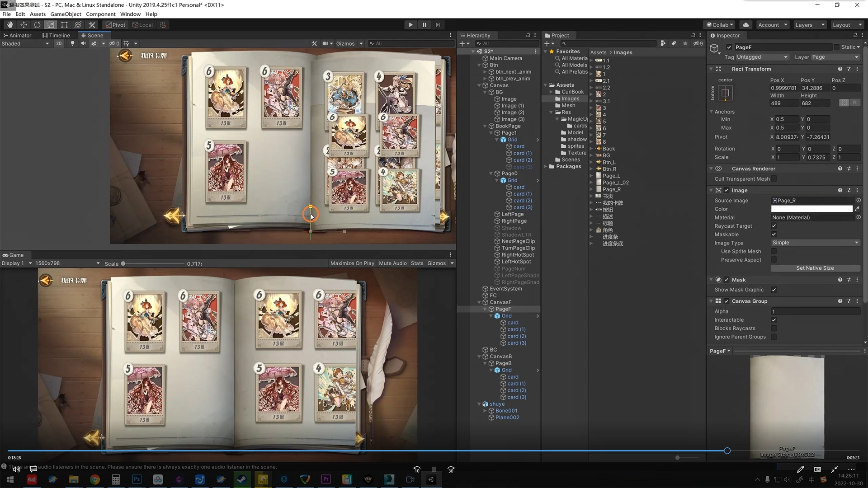The width and height of the screenshot is (868, 488).
Task: Toggle 2D view in Scene
Action: [x=59, y=43]
